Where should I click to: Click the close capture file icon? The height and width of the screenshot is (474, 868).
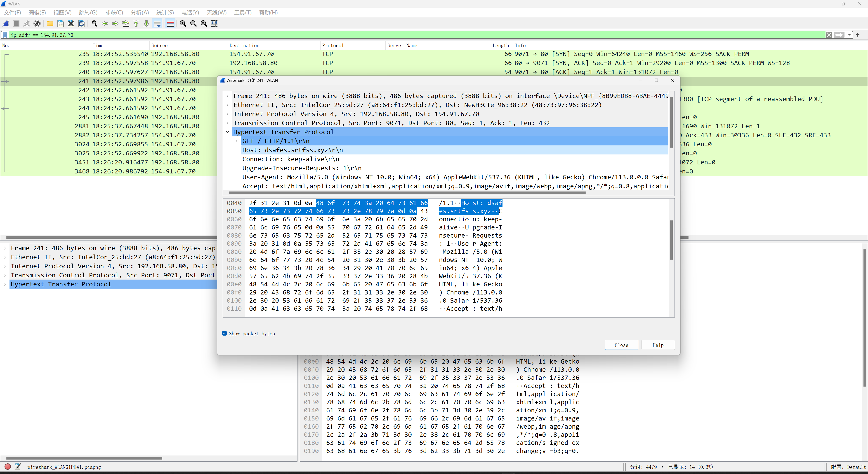71,23
